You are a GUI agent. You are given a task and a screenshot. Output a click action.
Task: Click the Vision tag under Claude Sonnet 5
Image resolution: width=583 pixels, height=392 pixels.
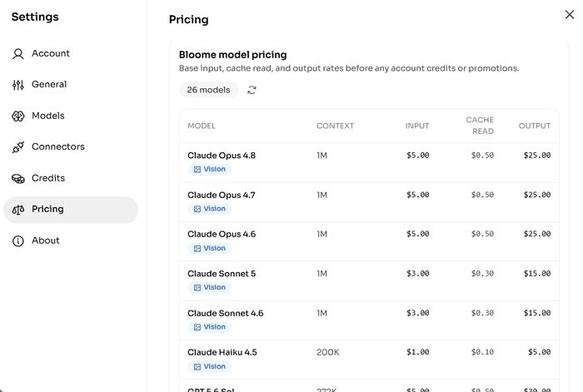click(x=209, y=288)
